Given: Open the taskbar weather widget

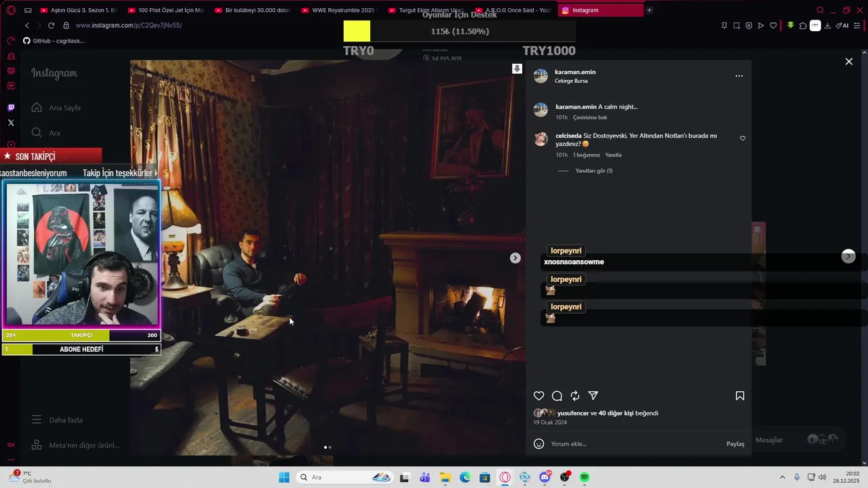Looking at the screenshot, I should pyautogui.click(x=30, y=477).
